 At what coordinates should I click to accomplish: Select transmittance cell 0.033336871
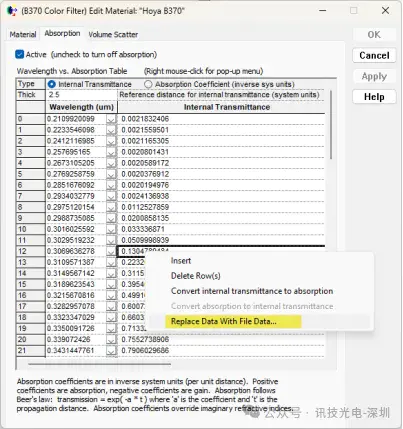coord(221,229)
